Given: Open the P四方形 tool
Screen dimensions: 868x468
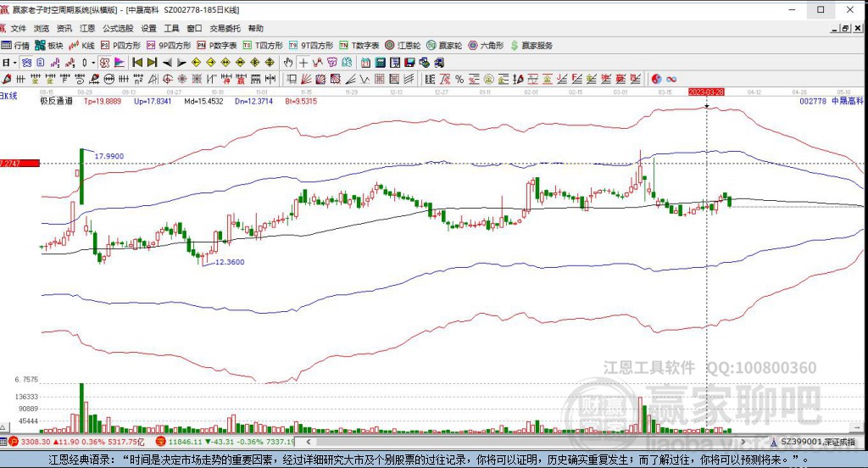Looking at the screenshot, I should (x=120, y=46).
